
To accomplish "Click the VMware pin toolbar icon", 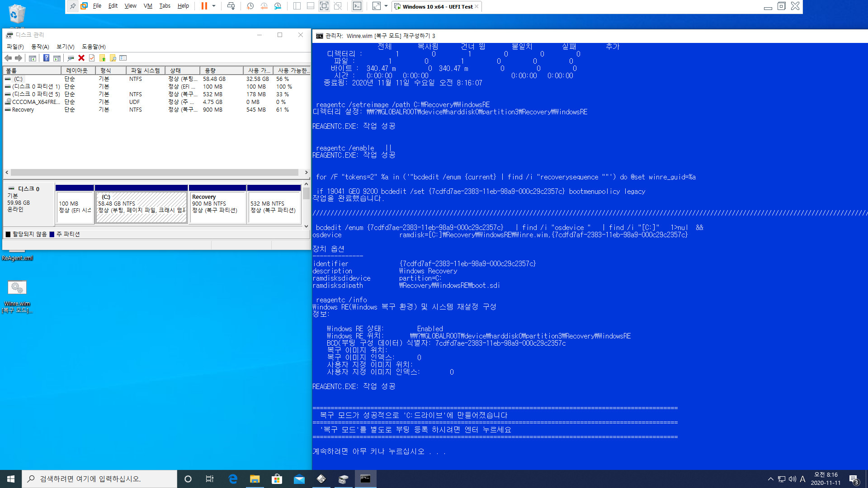I will [x=73, y=6].
